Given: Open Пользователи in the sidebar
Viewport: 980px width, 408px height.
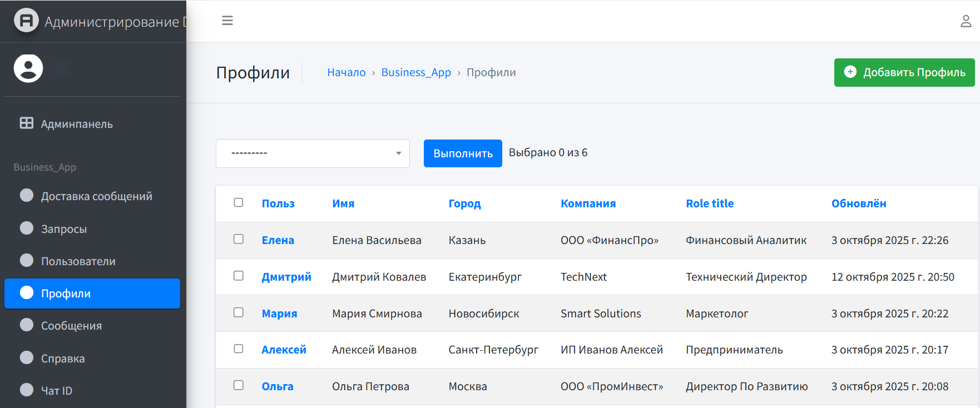Looking at the screenshot, I should (x=78, y=261).
